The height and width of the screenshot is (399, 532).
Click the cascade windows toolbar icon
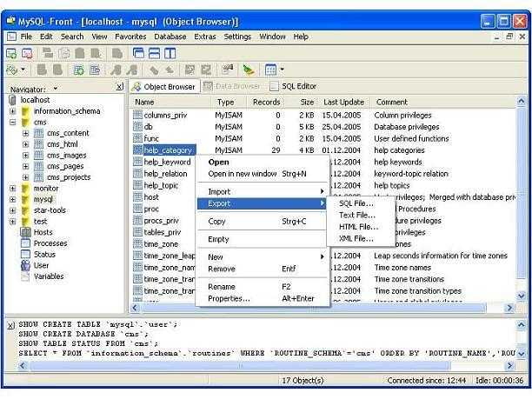138,53
